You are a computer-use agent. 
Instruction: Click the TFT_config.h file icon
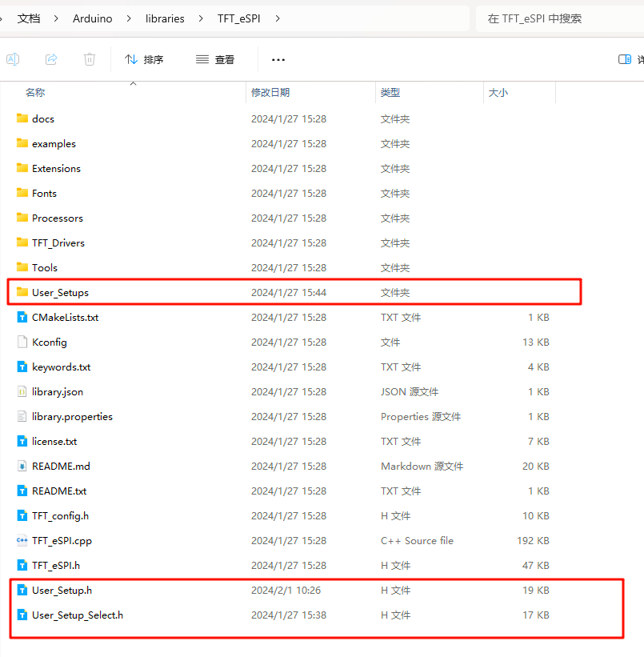click(x=22, y=516)
